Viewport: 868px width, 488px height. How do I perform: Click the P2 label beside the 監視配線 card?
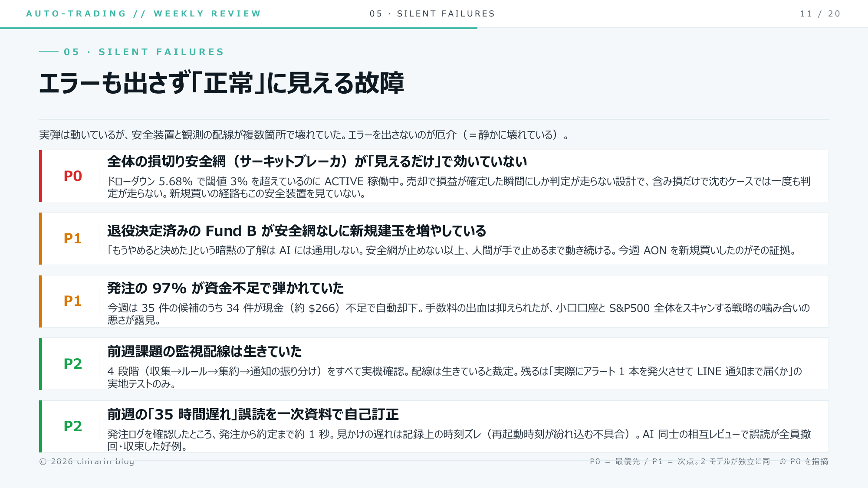(73, 364)
